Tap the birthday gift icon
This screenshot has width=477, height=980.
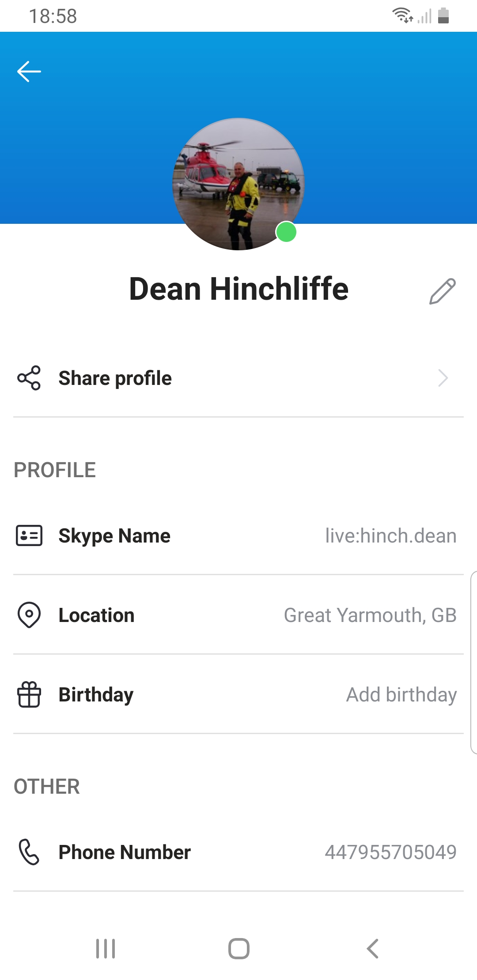click(29, 694)
